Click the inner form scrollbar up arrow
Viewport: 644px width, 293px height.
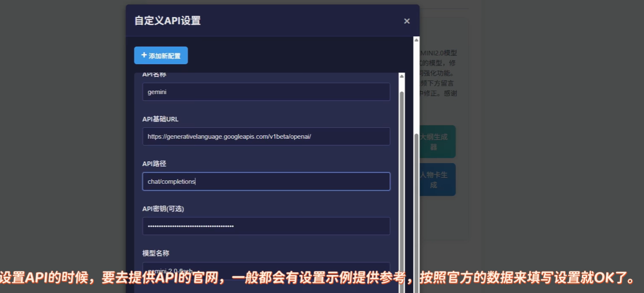point(401,76)
